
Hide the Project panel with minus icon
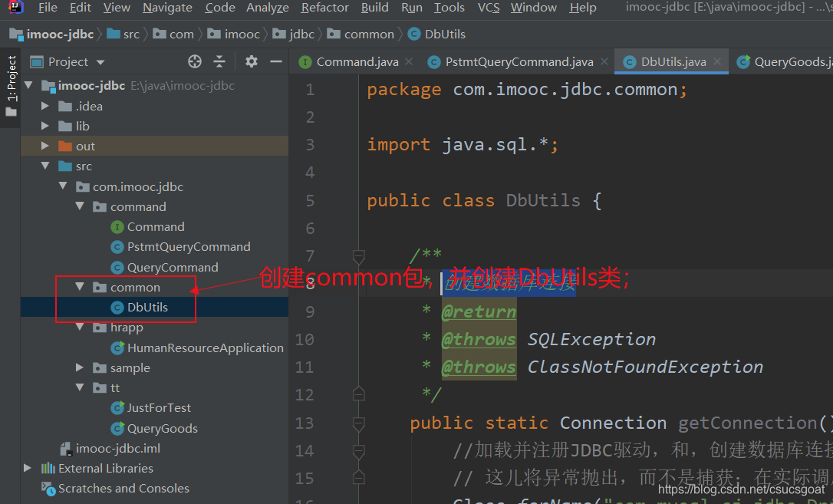tap(275, 61)
